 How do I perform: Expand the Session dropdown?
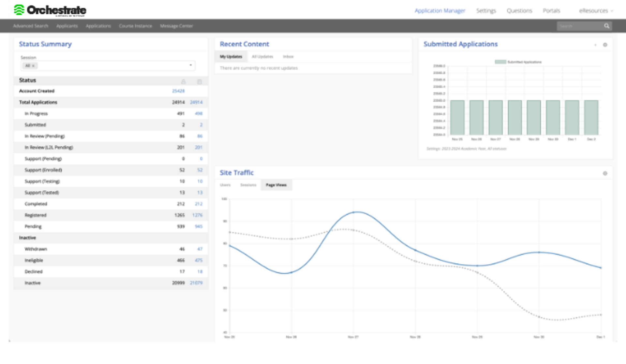[x=191, y=65]
